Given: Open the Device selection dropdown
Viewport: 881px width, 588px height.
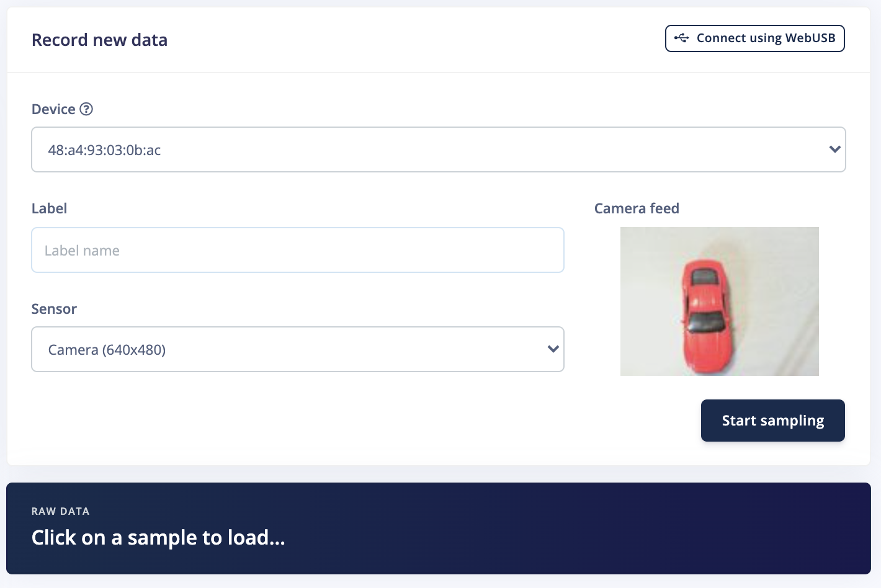Looking at the screenshot, I should coord(439,149).
